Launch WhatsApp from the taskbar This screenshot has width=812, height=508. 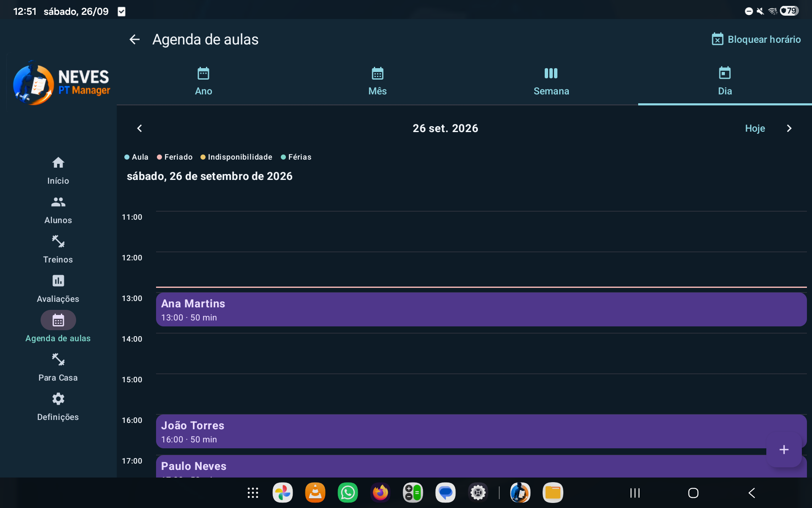(x=348, y=493)
